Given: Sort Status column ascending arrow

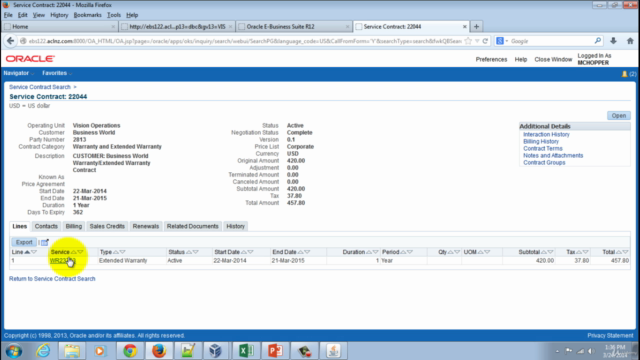Looking at the screenshot, I should coord(189,252).
